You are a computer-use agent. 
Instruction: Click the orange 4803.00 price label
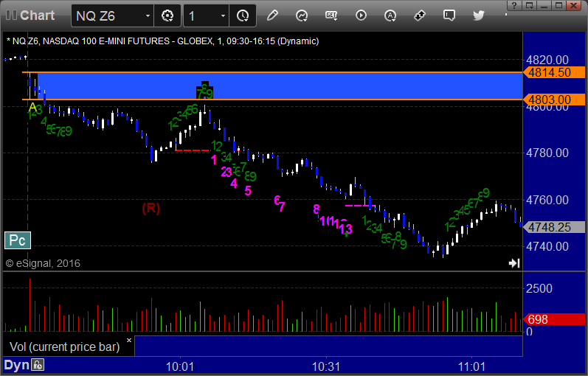(554, 100)
